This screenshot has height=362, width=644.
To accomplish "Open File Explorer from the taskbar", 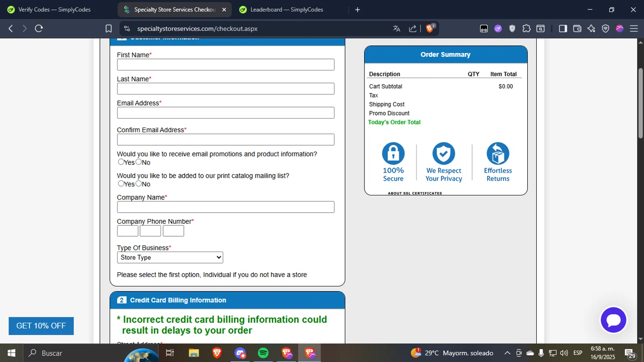I will [194, 353].
